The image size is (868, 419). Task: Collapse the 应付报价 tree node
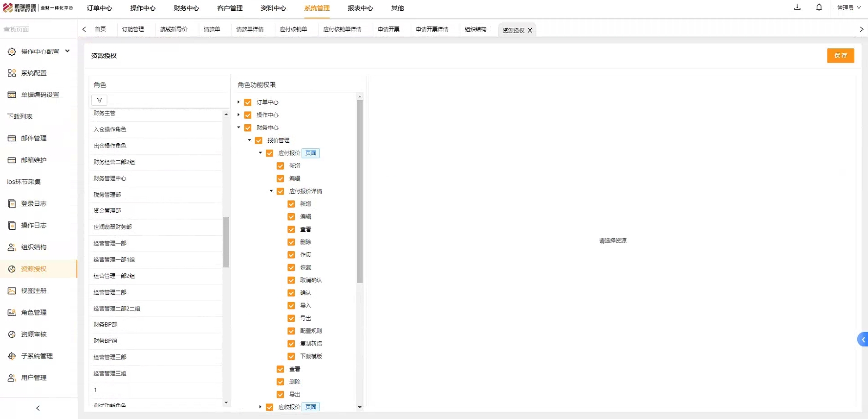pyautogui.click(x=260, y=153)
